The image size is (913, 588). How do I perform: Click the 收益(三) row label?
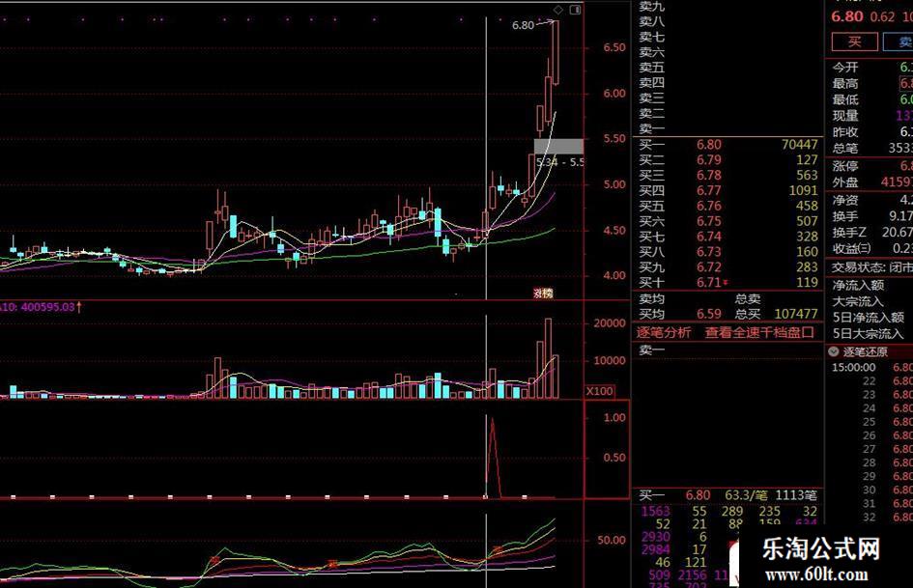tap(852, 248)
